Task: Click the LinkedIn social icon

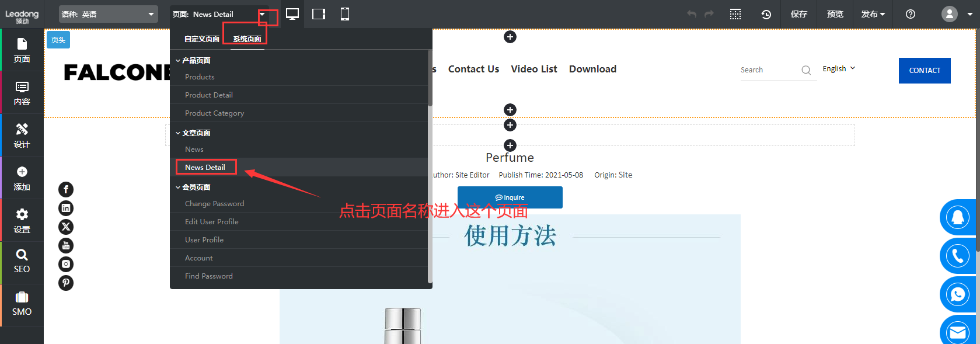Action: click(x=66, y=208)
